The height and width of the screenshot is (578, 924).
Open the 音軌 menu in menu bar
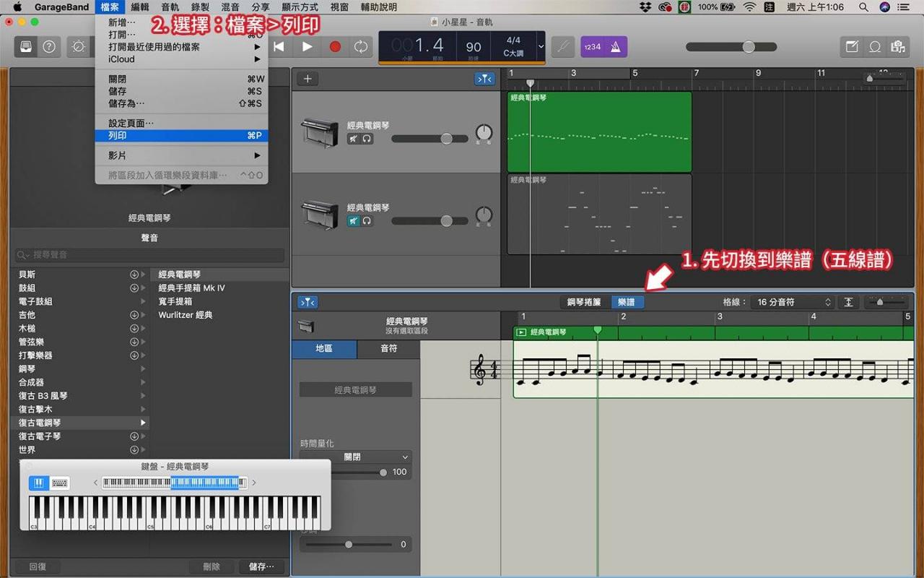coord(170,7)
